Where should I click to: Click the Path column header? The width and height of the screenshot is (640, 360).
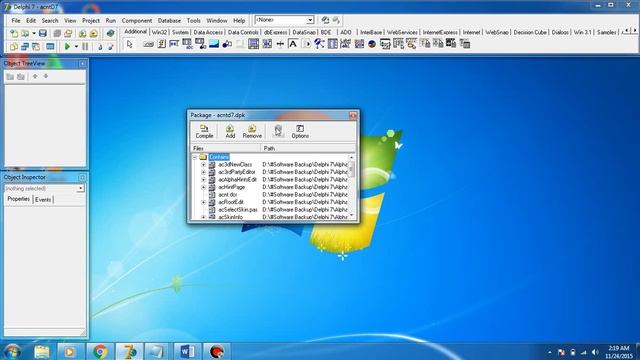(x=308, y=148)
